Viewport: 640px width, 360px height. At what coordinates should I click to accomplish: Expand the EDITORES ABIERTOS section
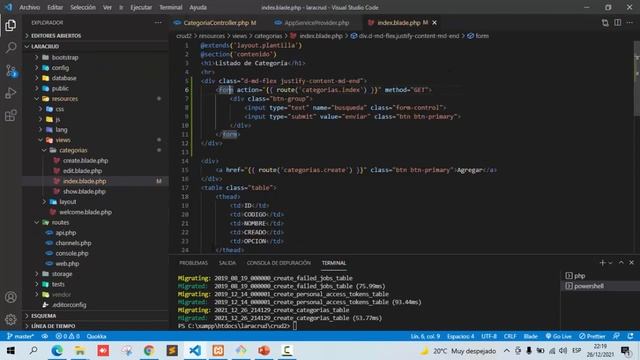56,36
